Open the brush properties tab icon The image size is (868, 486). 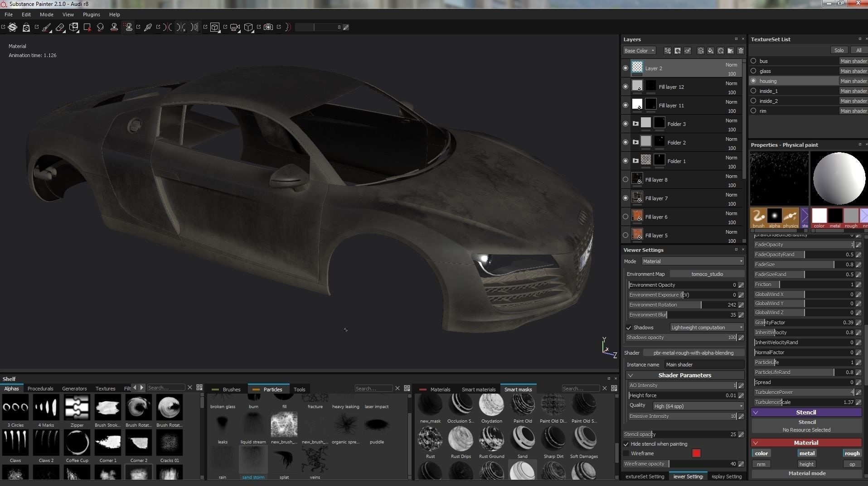point(758,218)
